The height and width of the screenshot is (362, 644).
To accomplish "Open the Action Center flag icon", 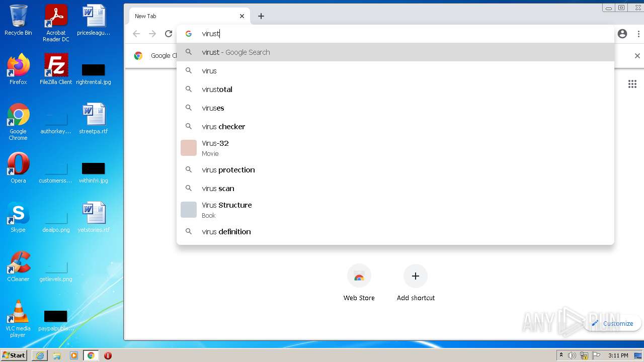I will point(596,355).
